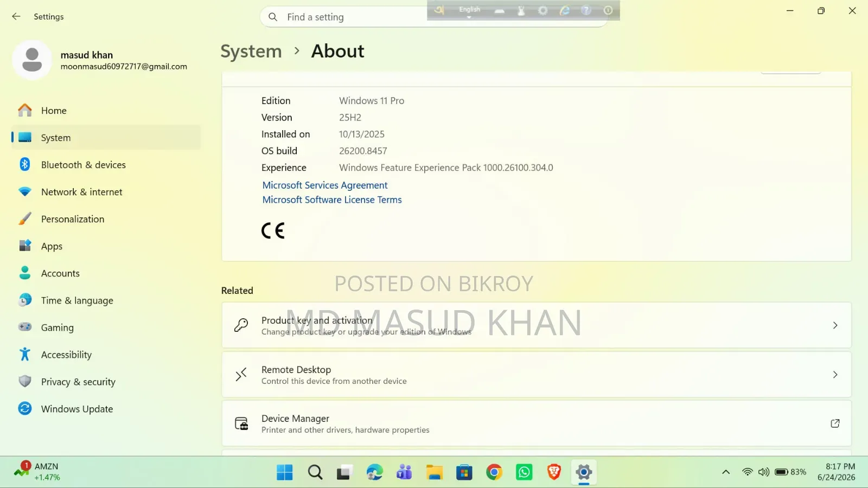The height and width of the screenshot is (488, 868).
Task: Open Wi-Fi network tray icon
Action: click(x=748, y=472)
